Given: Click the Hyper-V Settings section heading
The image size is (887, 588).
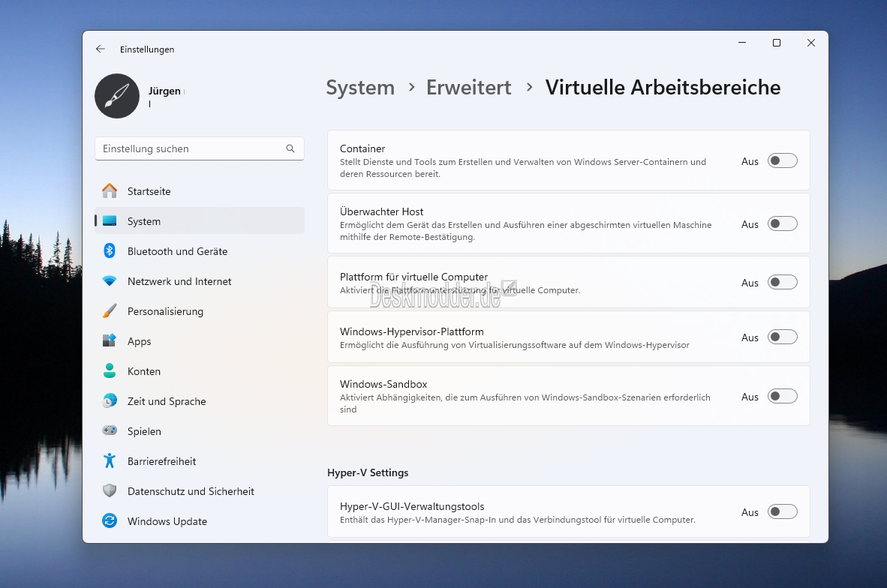Looking at the screenshot, I should [368, 472].
